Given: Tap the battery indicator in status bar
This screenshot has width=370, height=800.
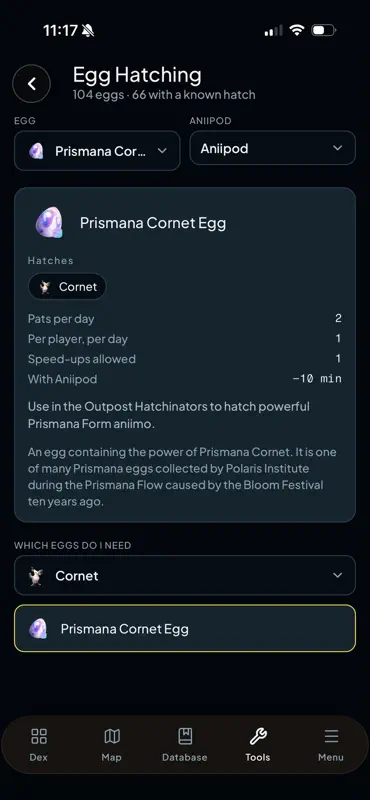Looking at the screenshot, I should coord(324,30).
